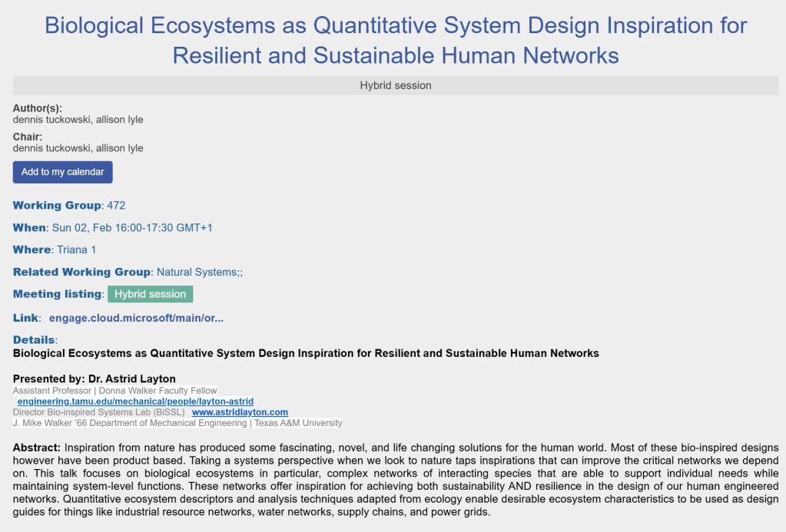This screenshot has height=532, width=786.
Task: Click the author names under Author(s)
Action: point(78,120)
